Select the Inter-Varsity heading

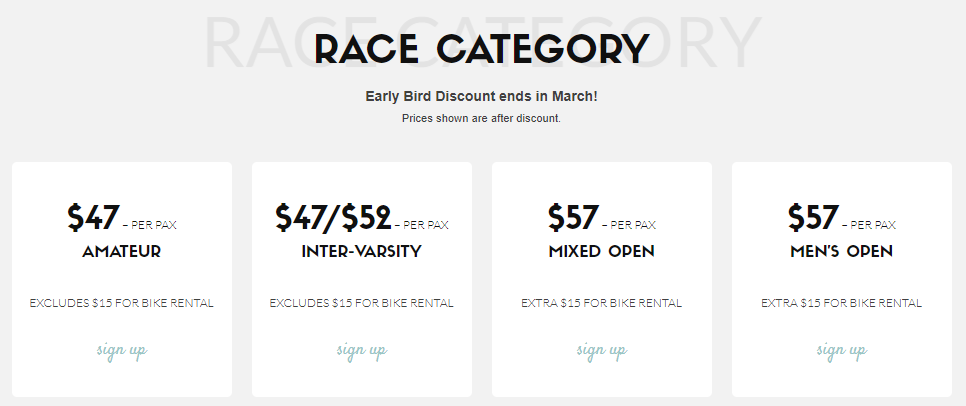click(362, 251)
